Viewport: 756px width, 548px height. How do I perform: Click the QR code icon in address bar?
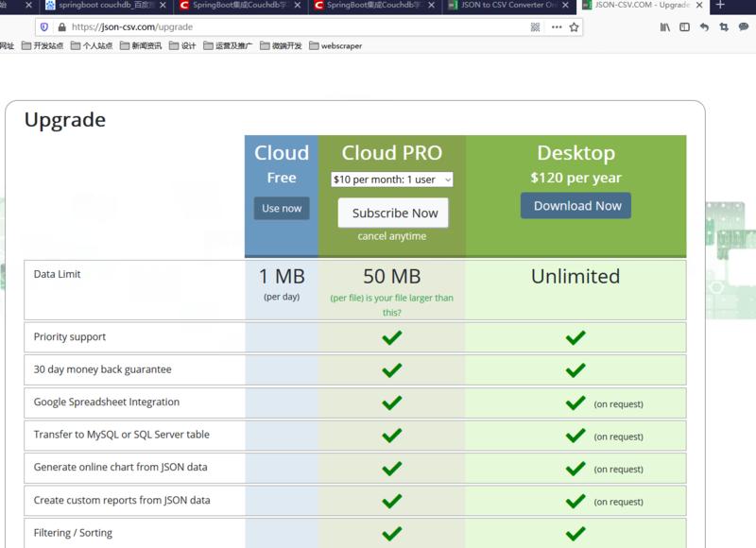[536, 27]
